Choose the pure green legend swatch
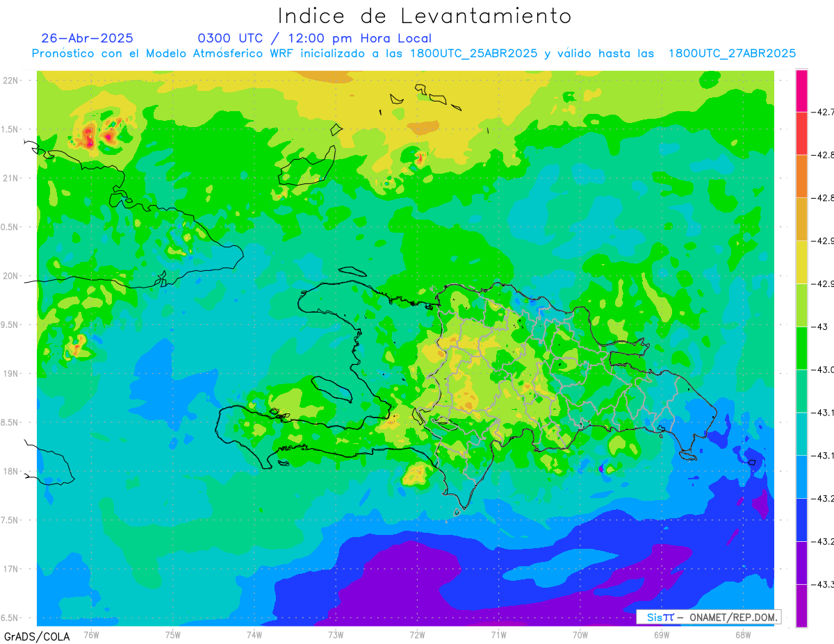Screen dimensions: 834x644 tap(801, 348)
